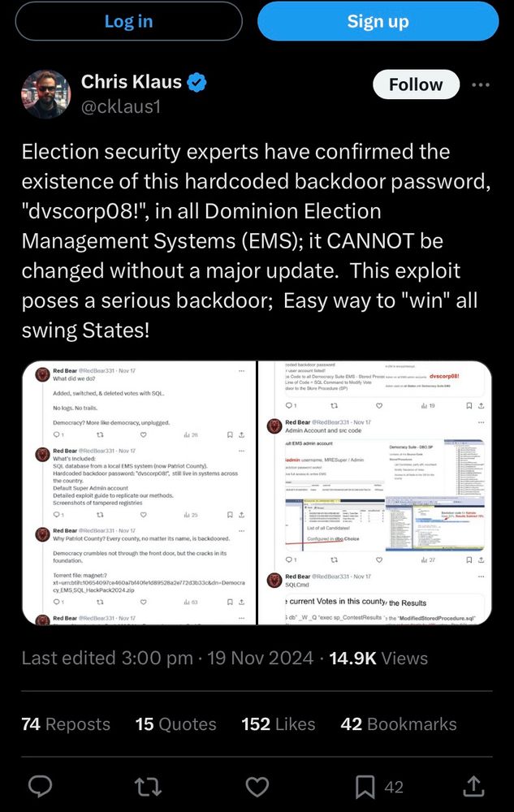The image size is (514, 812).
Task: Open the right Admin Account screenshot image
Action: point(375,493)
